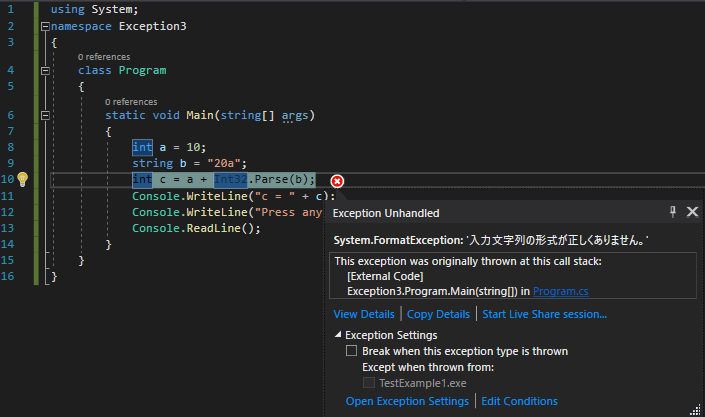The width and height of the screenshot is (705, 417).
Task: Click the '0 references' label above Main
Action: 131,102
